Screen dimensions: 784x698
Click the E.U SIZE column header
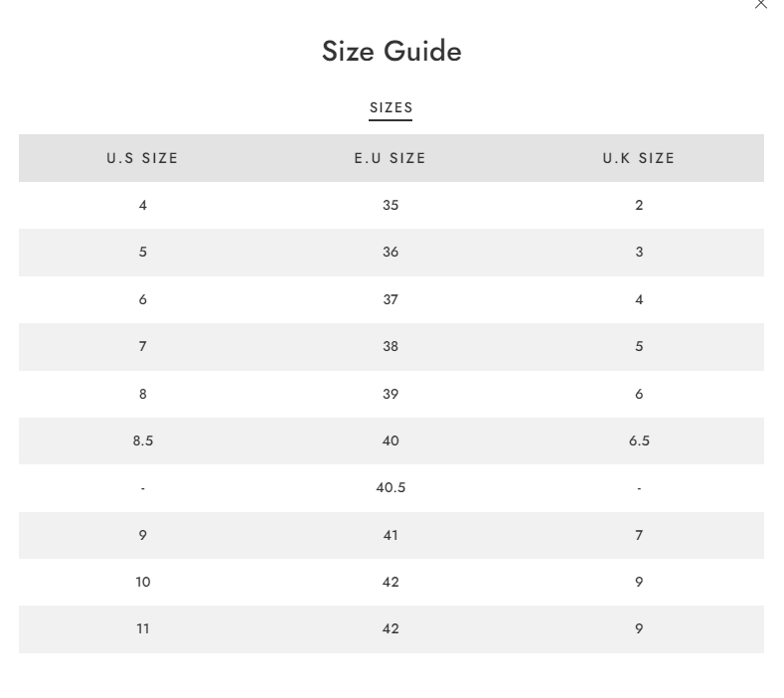(391, 158)
